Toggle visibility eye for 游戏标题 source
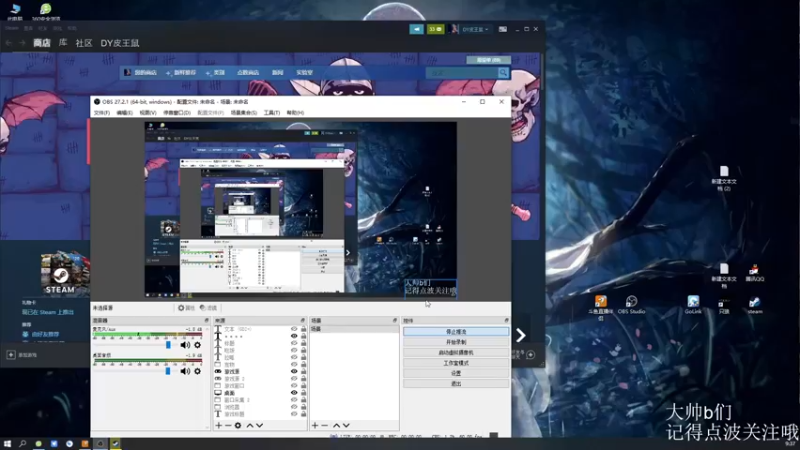800x450 pixels. point(294,414)
